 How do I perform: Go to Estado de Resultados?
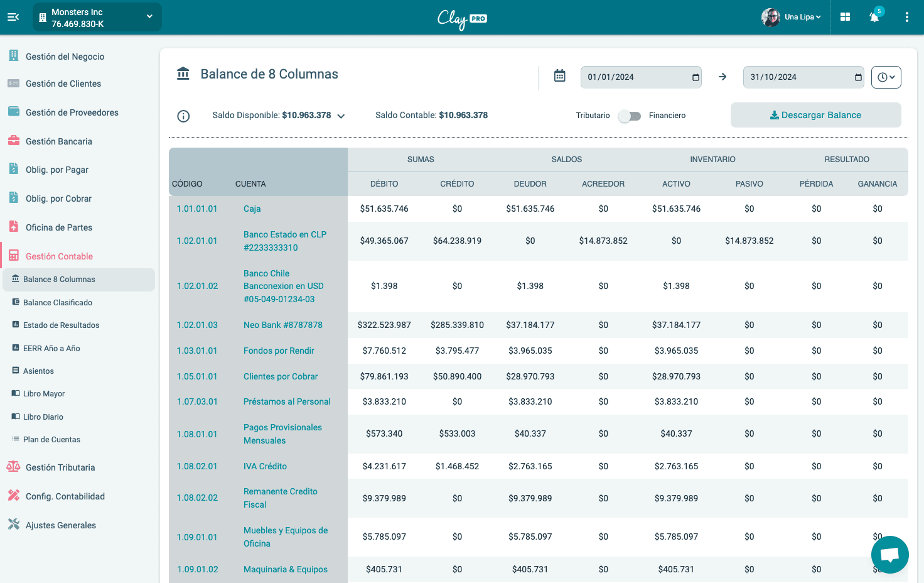tap(60, 325)
